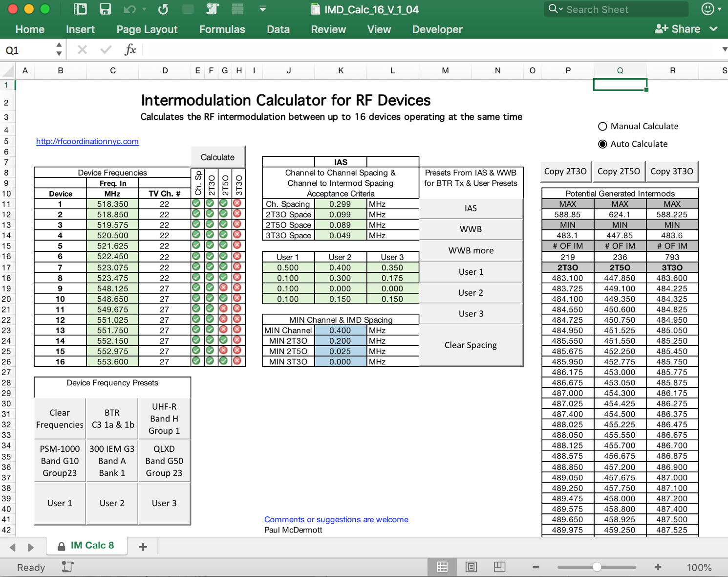This screenshot has height=577, width=728.
Task: Click the redo arrow in title toolbar
Action: (163, 9)
